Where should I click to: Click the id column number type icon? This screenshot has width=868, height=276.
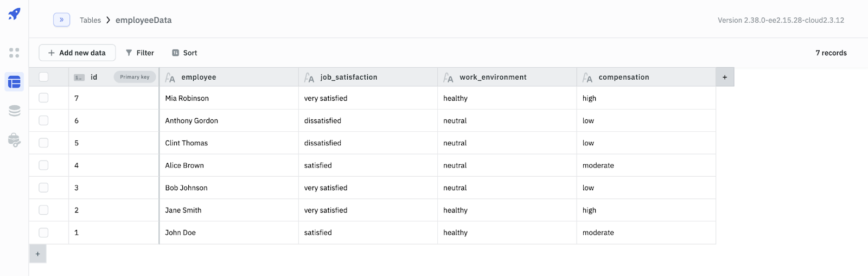coord(79,78)
